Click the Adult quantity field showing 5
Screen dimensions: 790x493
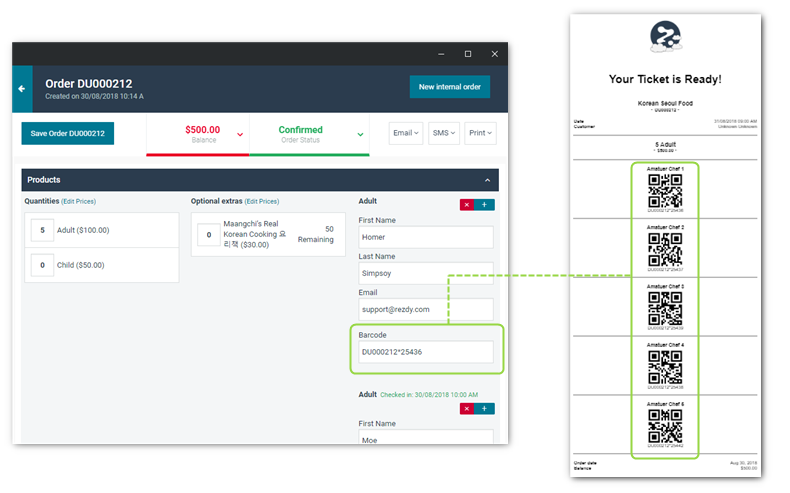pos(42,230)
